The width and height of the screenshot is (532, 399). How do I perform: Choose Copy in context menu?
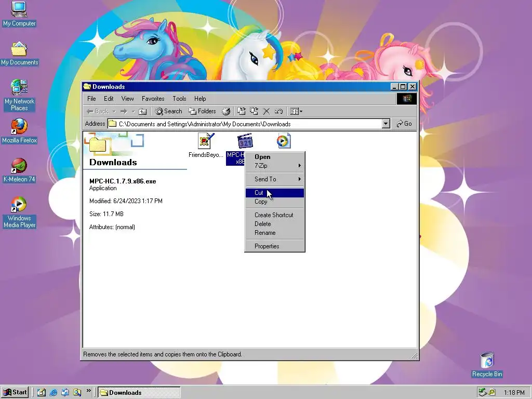click(274, 202)
